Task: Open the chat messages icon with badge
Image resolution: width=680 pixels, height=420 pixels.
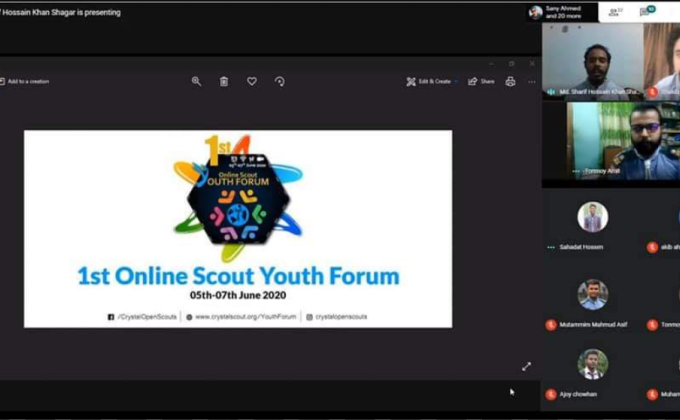Action: [647, 11]
